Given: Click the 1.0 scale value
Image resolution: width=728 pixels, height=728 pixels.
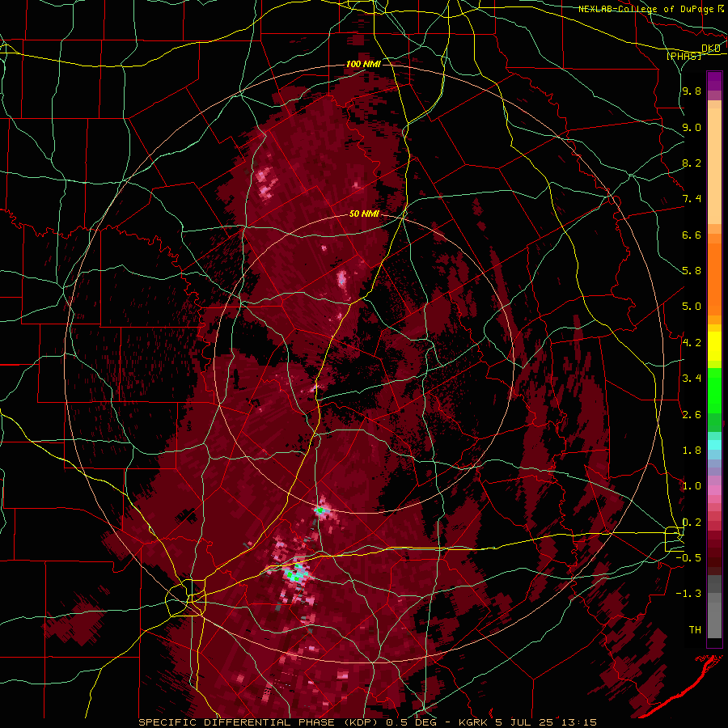Looking at the screenshot, I should 692,486.
